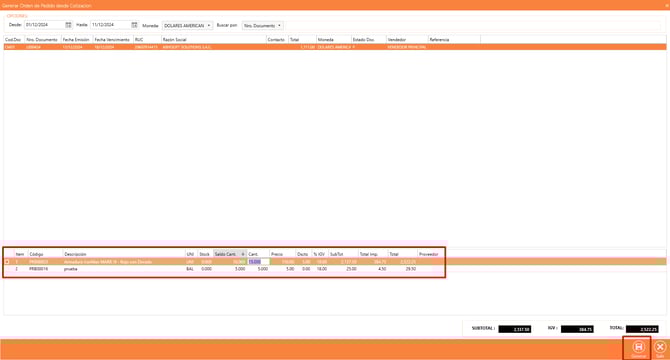Click the Cant. quantity edit field in row 1

click(259, 262)
